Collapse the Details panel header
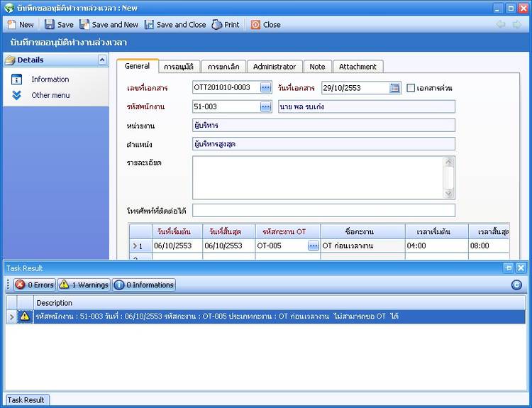The width and height of the screenshot is (532, 408). coord(101,60)
